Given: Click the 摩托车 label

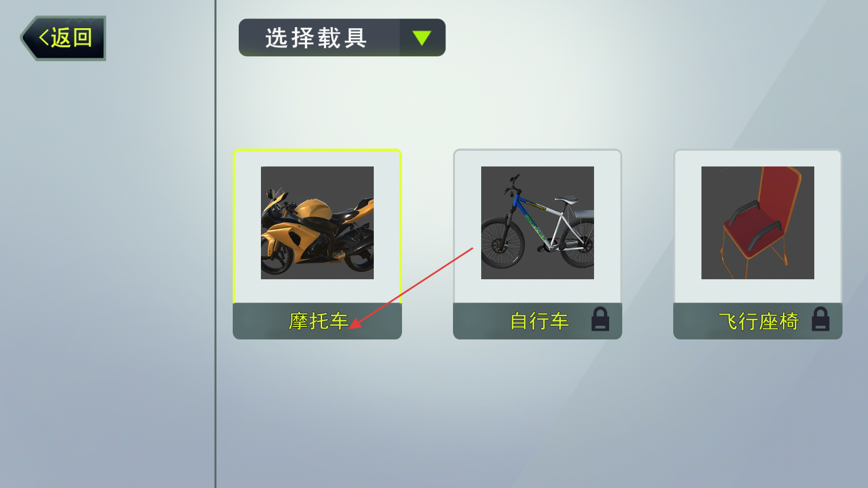Looking at the screenshot, I should tap(318, 321).
